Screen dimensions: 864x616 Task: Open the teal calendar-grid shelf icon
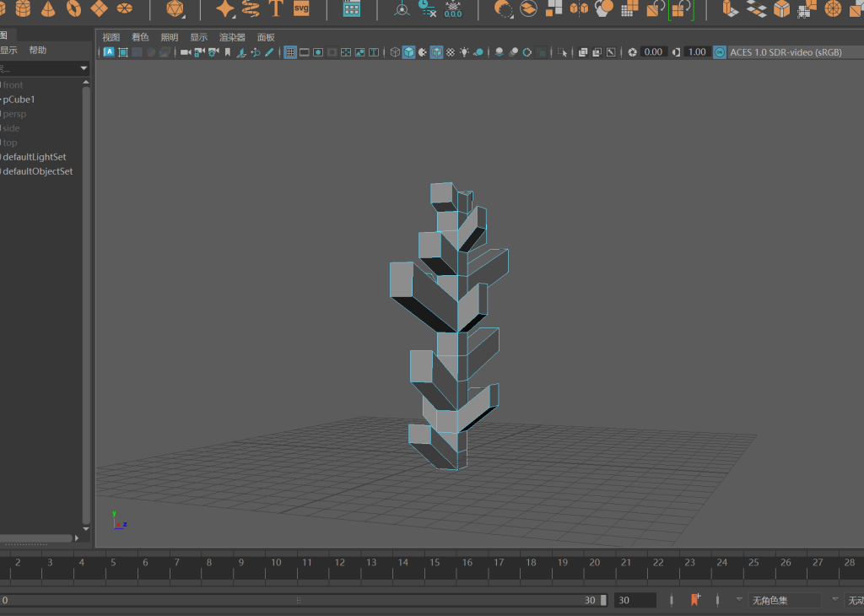pos(352,8)
